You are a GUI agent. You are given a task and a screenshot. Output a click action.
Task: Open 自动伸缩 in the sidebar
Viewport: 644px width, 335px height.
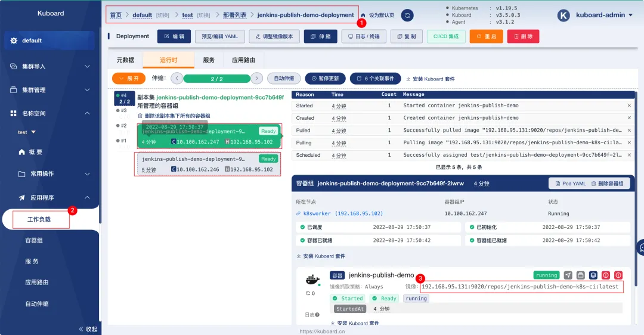point(37,304)
